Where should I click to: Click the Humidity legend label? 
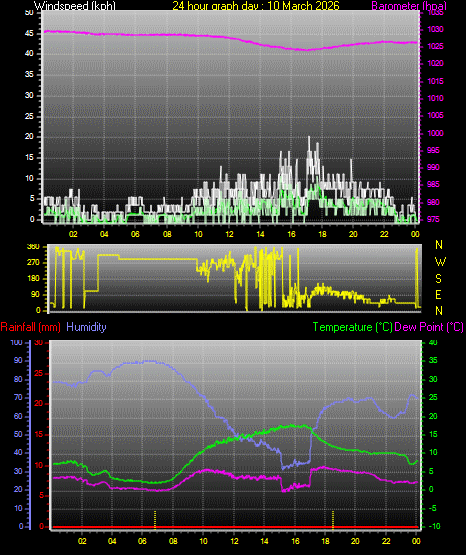click(x=86, y=327)
